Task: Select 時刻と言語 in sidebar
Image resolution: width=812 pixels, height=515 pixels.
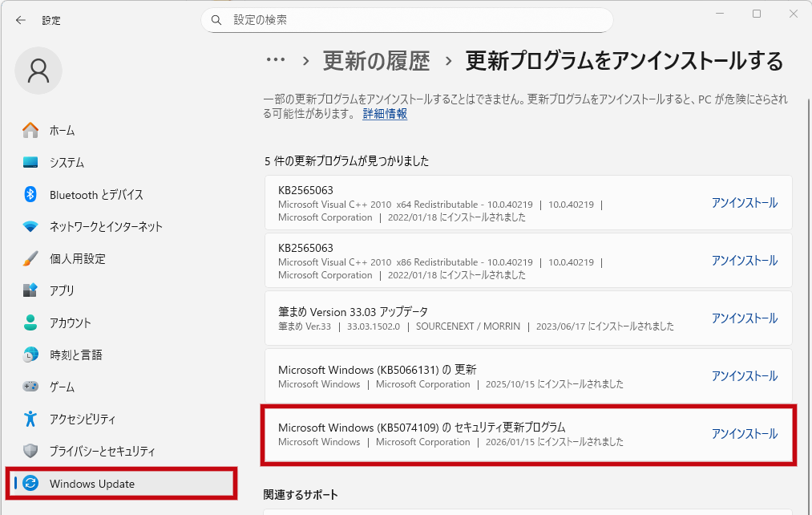Action: click(75, 355)
